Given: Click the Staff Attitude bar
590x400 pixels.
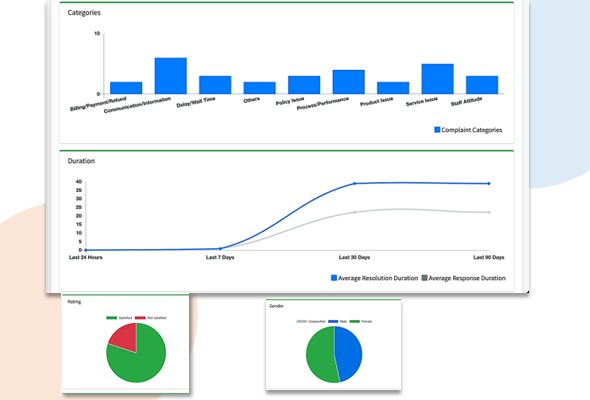Looking at the screenshot, I should pyautogui.click(x=482, y=85).
